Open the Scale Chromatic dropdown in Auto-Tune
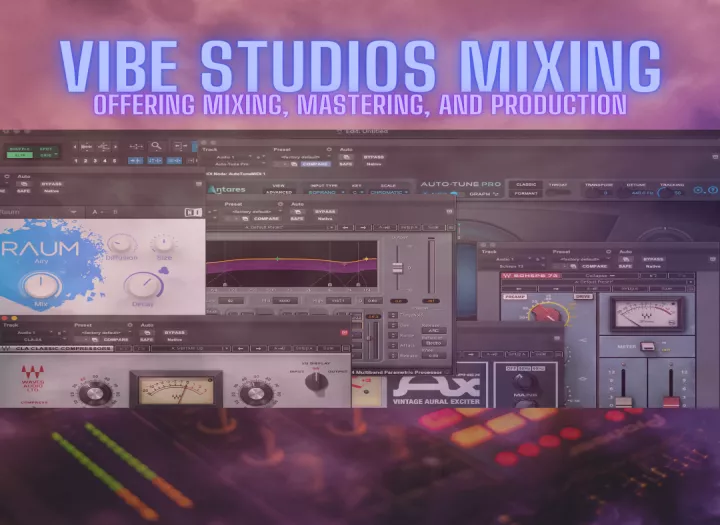The image size is (720, 525). click(388, 192)
